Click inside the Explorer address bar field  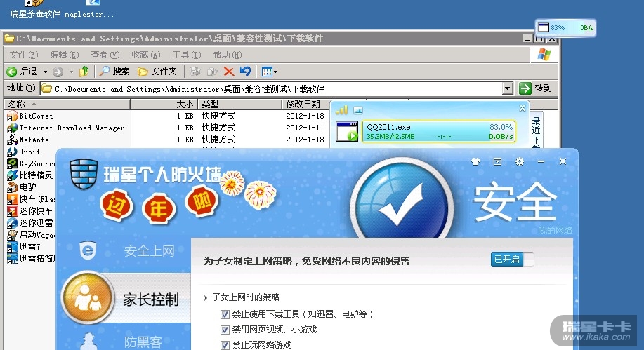pyautogui.click(x=272, y=88)
